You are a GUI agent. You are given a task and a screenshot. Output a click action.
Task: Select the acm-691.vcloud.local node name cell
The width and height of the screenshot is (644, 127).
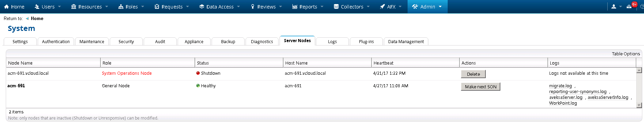click(x=28, y=73)
